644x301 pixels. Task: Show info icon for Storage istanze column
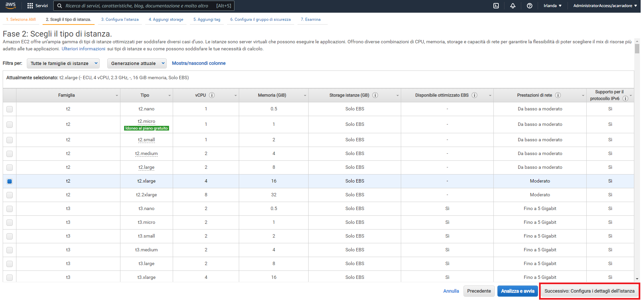[x=375, y=95]
